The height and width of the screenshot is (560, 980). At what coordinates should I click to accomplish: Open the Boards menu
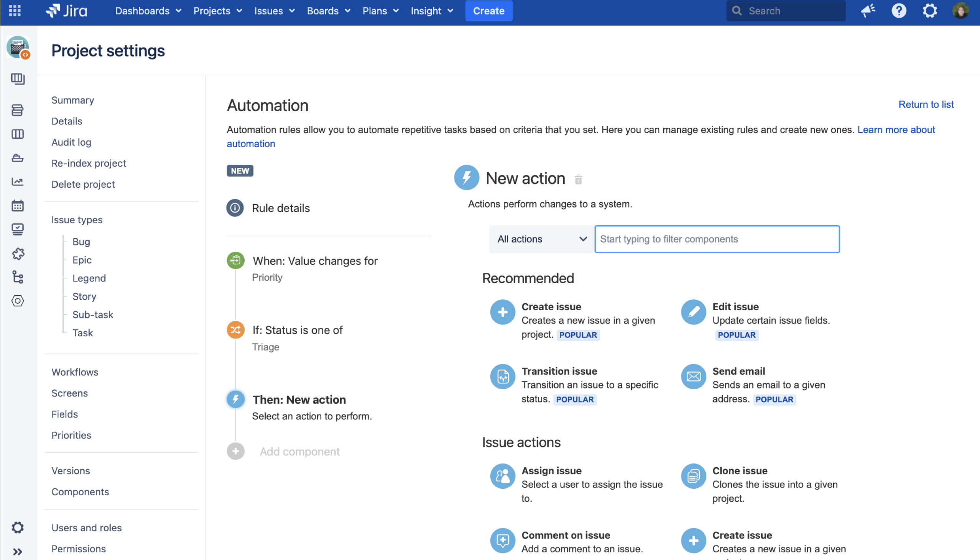[328, 11]
